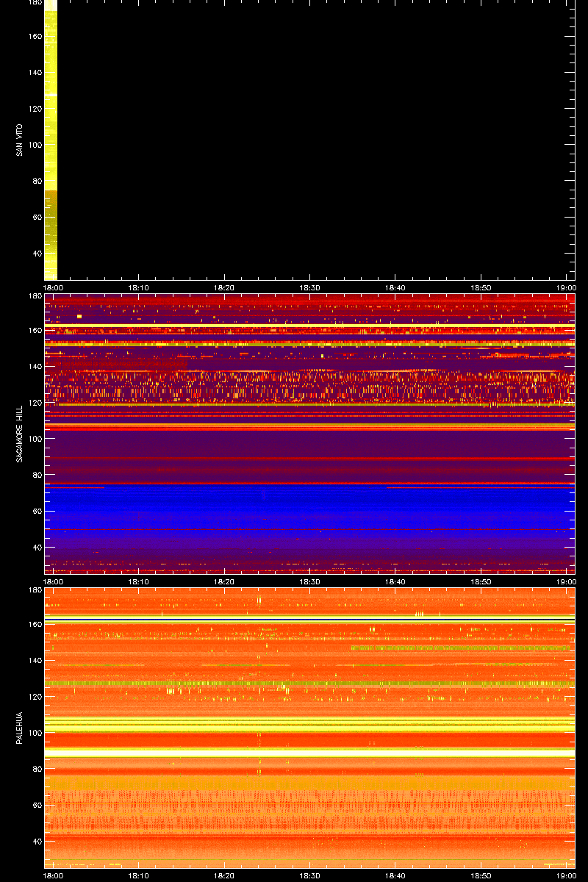Click the 140 frequency label on Sagamore Hill axis
Screen dimensions: 588x882
coord(35,367)
